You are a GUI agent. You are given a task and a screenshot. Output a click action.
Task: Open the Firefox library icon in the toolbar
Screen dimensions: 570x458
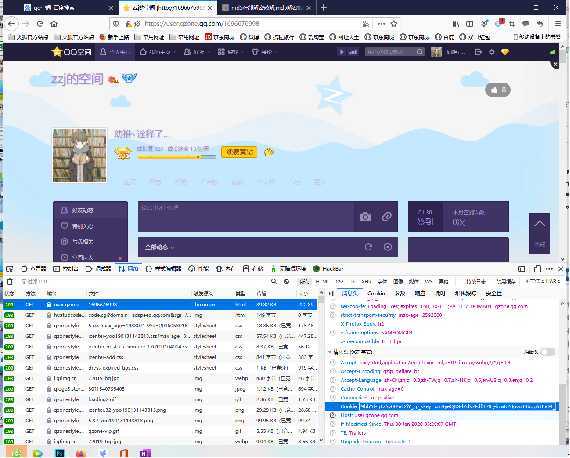[456, 24]
